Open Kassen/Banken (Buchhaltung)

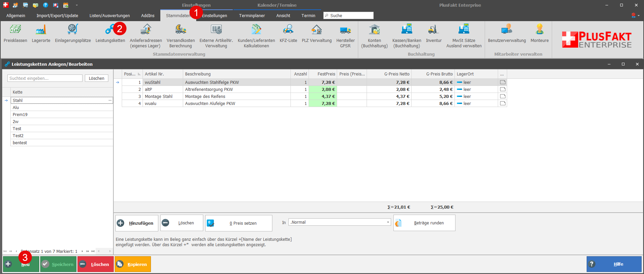pyautogui.click(x=407, y=36)
